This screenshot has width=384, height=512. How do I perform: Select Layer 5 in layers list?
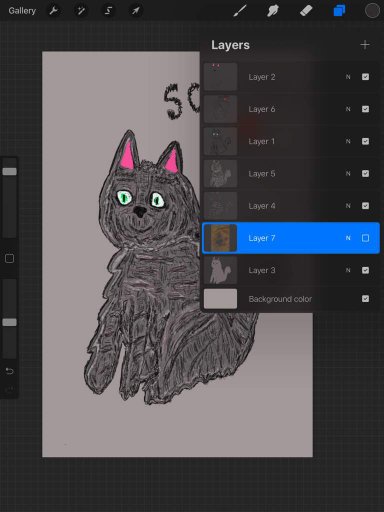291,174
